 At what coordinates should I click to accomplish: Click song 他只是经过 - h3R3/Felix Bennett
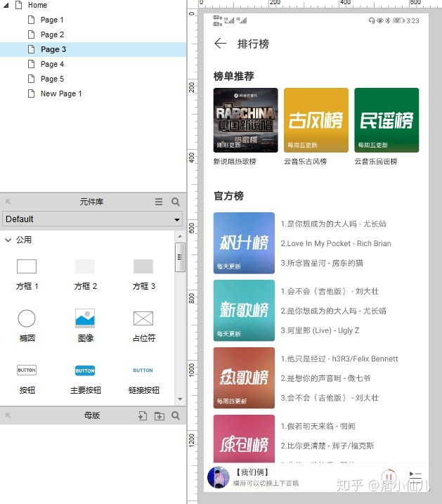(x=339, y=358)
